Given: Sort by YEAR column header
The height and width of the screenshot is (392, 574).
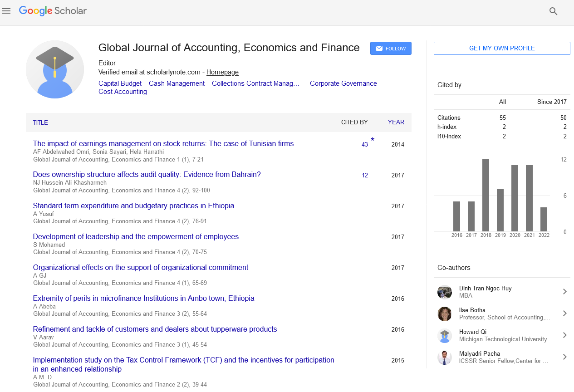Looking at the screenshot, I should (x=396, y=122).
